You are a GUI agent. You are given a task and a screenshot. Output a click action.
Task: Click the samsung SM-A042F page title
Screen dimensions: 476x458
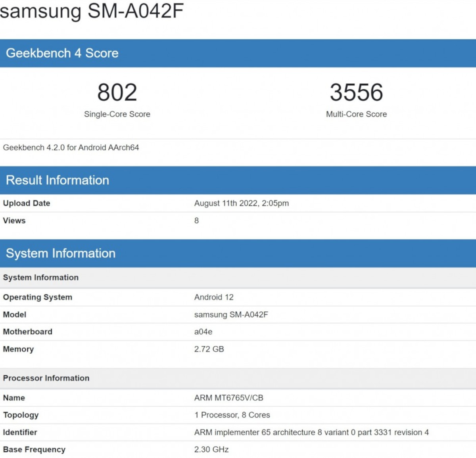tap(92, 11)
